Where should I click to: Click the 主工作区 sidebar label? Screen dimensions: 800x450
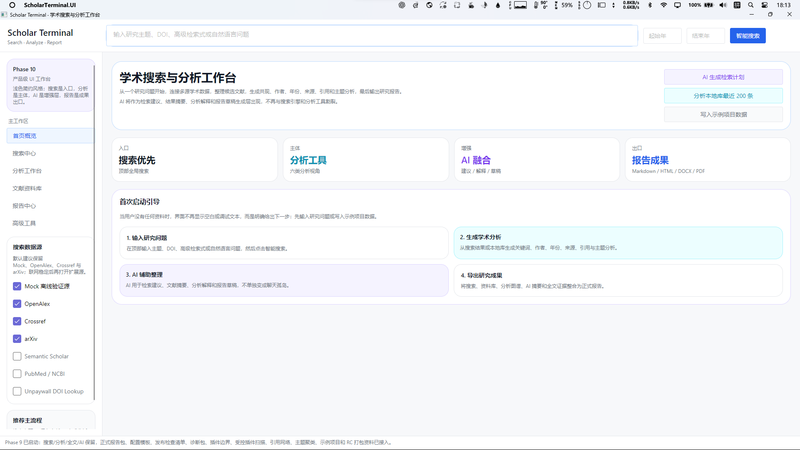[18, 121]
